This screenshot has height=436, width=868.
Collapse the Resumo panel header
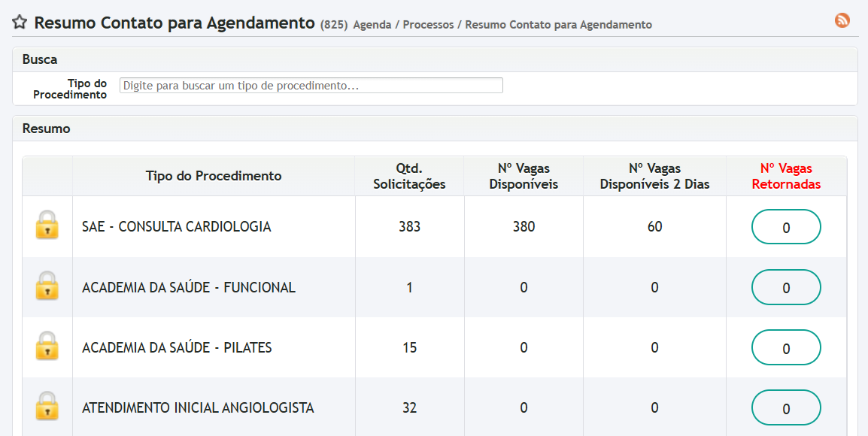point(47,129)
